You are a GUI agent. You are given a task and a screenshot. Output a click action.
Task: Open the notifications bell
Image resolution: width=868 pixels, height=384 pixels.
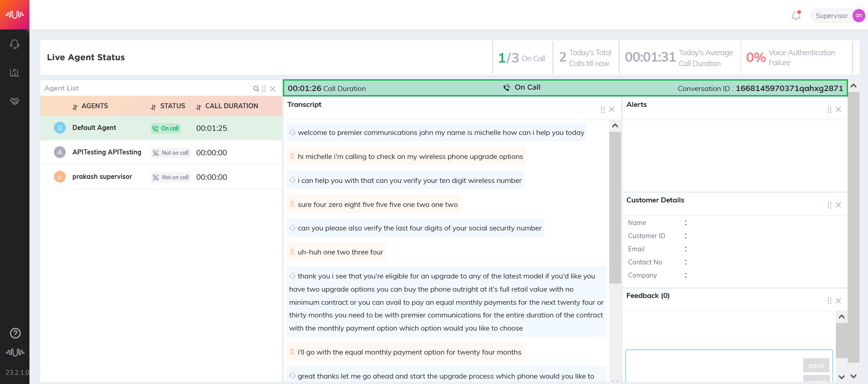point(796,15)
